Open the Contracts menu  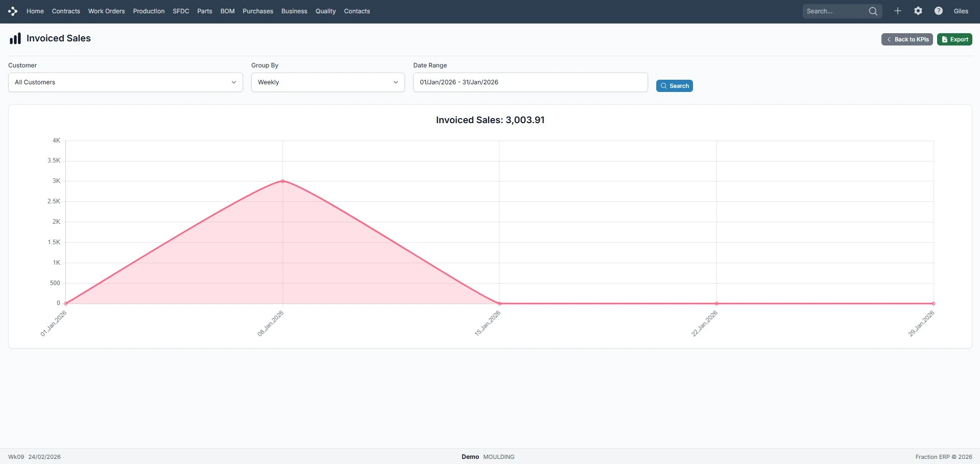[x=66, y=11]
